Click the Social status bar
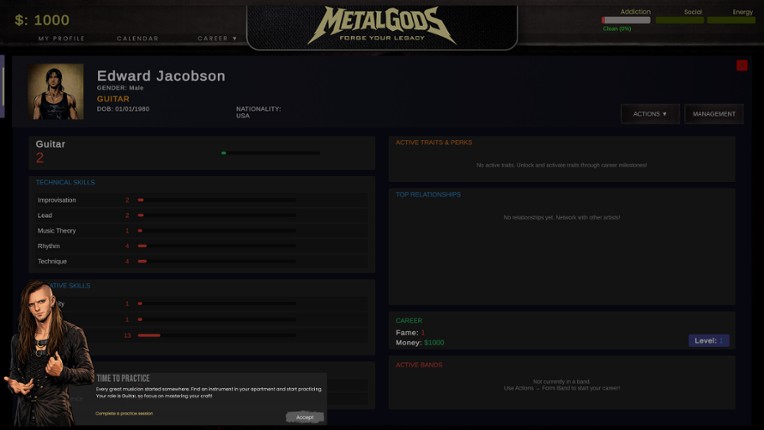764x430 pixels. pos(680,20)
